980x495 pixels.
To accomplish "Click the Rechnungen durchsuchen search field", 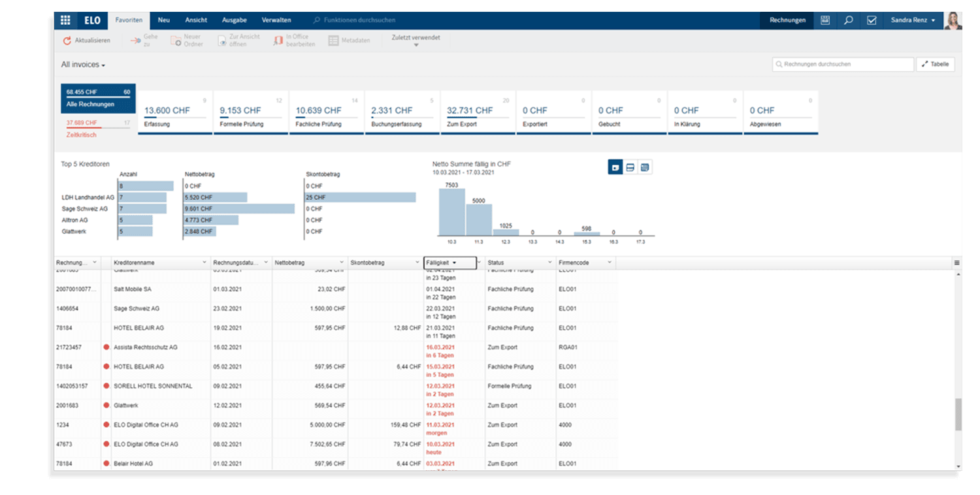I will (843, 65).
